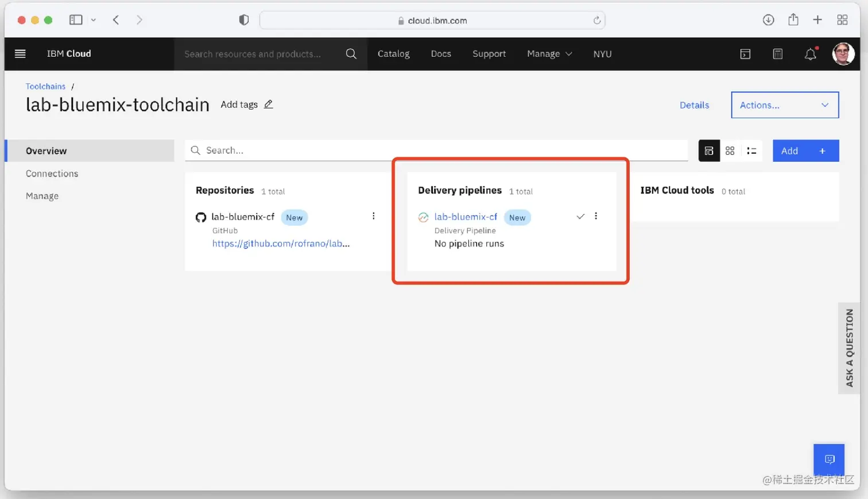Click the Safari privacy shield icon
The height and width of the screenshot is (499, 868).
(x=244, y=20)
